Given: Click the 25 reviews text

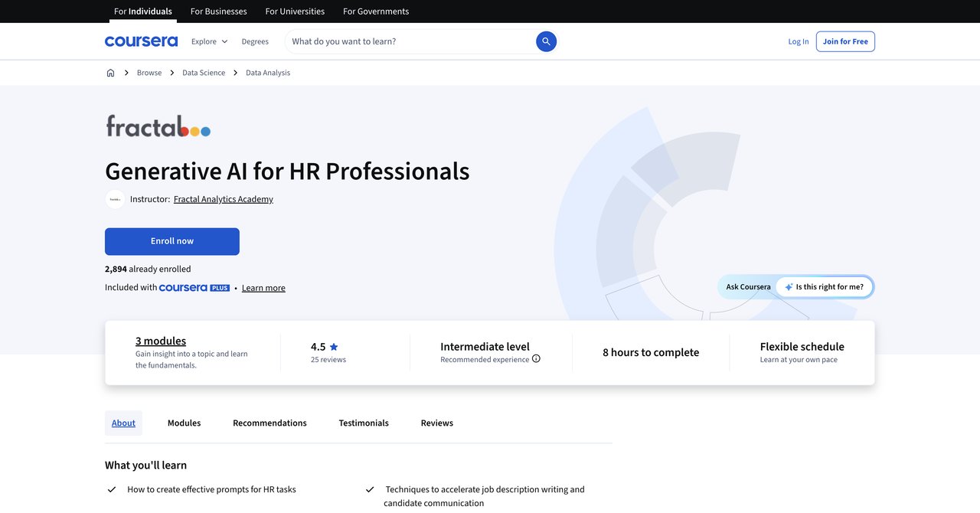Looking at the screenshot, I should pyautogui.click(x=328, y=360).
